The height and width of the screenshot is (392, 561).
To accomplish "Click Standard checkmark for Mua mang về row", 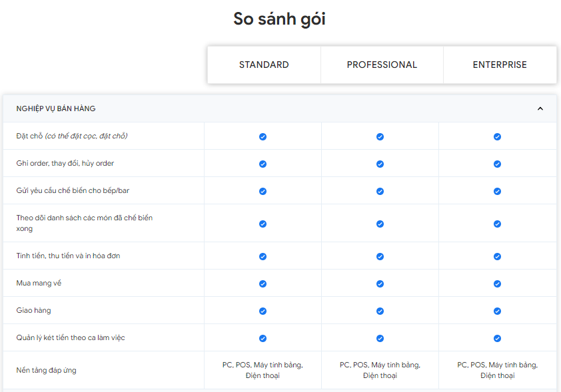I will 263,284.
